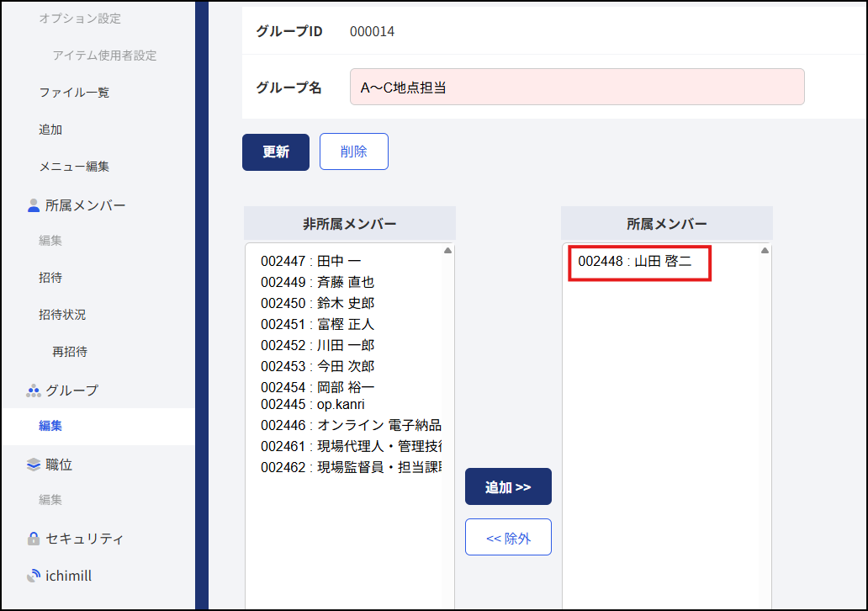Click the 更新 button

[276, 151]
